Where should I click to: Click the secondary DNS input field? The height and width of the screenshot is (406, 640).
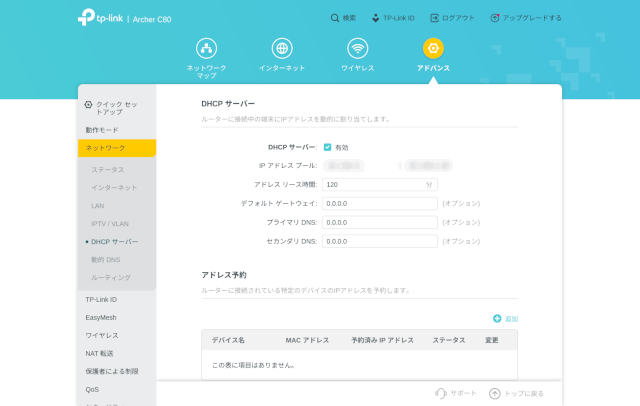380,241
